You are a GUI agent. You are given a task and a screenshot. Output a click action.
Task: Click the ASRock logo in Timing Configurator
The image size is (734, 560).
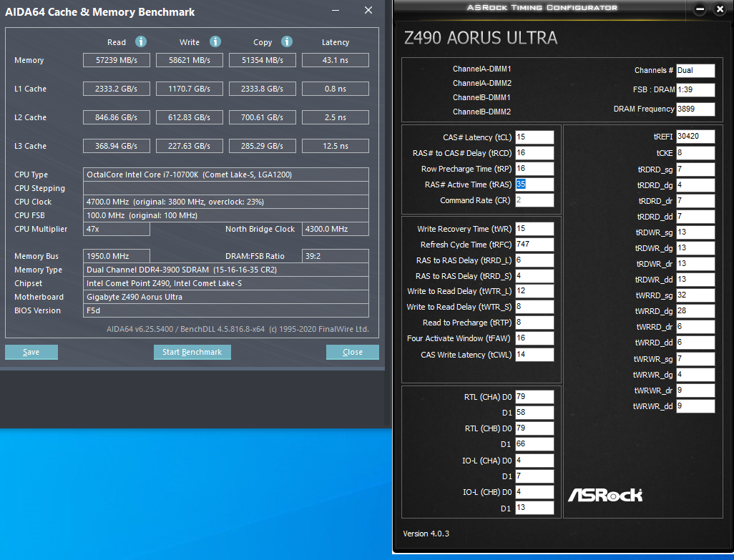pyautogui.click(x=605, y=495)
